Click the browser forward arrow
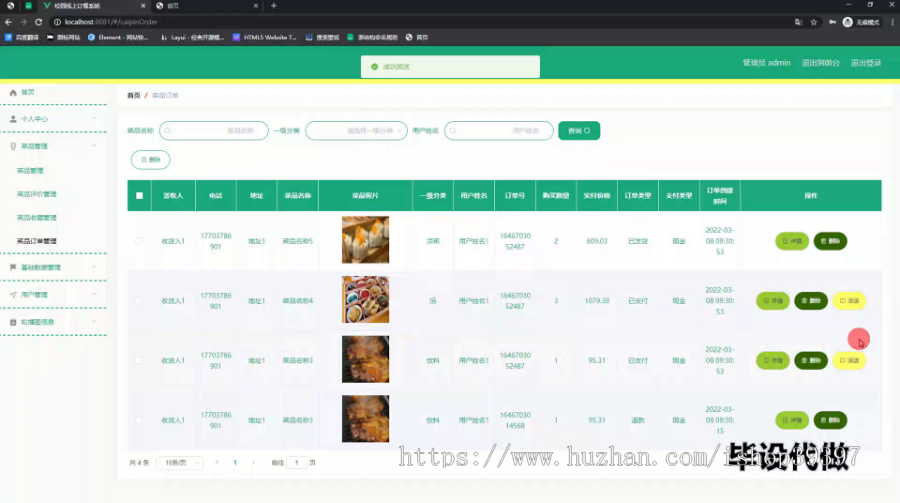Viewport: 900px width, 503px height. point(23,22)
